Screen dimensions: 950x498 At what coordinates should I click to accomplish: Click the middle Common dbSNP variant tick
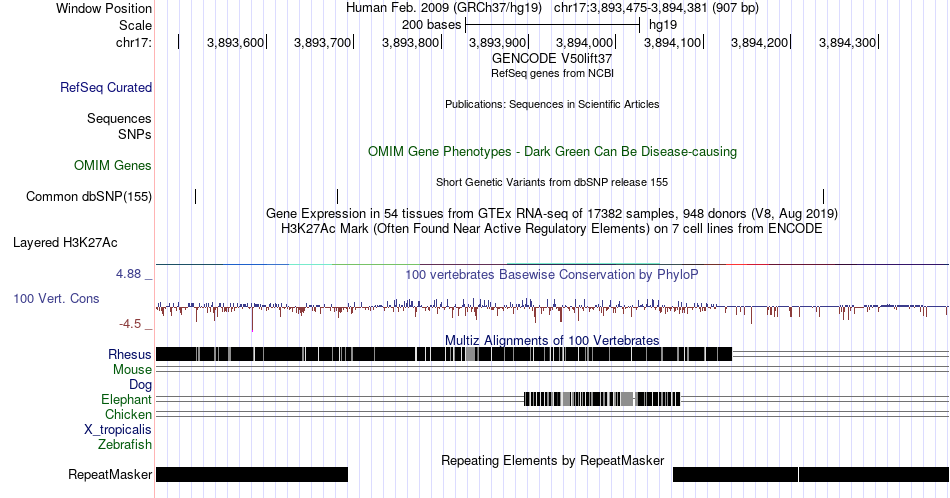click(337, 196)
